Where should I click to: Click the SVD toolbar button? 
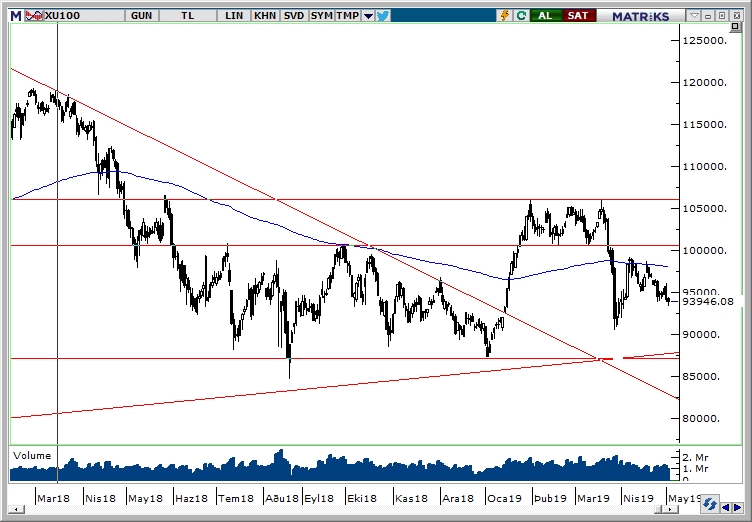(294, 16)
